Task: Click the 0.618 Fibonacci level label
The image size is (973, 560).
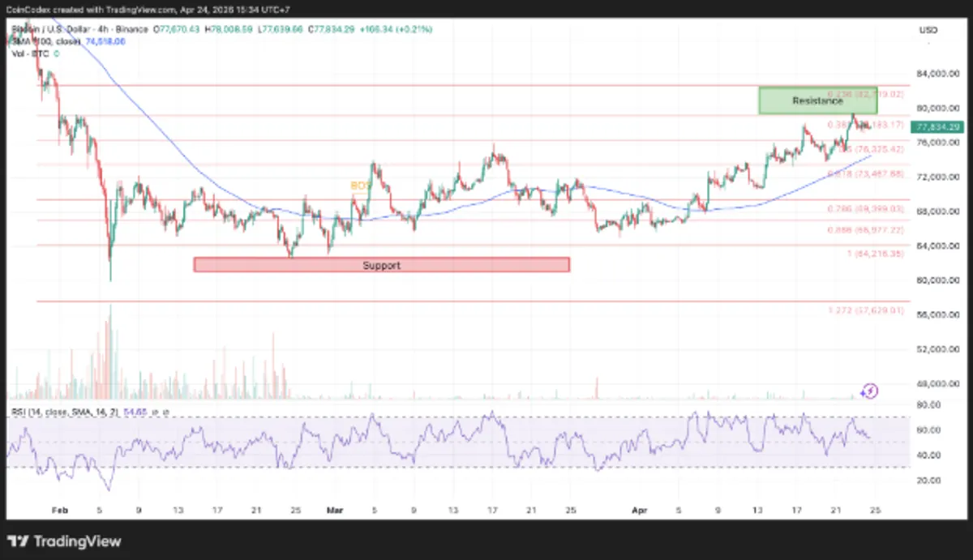Action: 865,173
